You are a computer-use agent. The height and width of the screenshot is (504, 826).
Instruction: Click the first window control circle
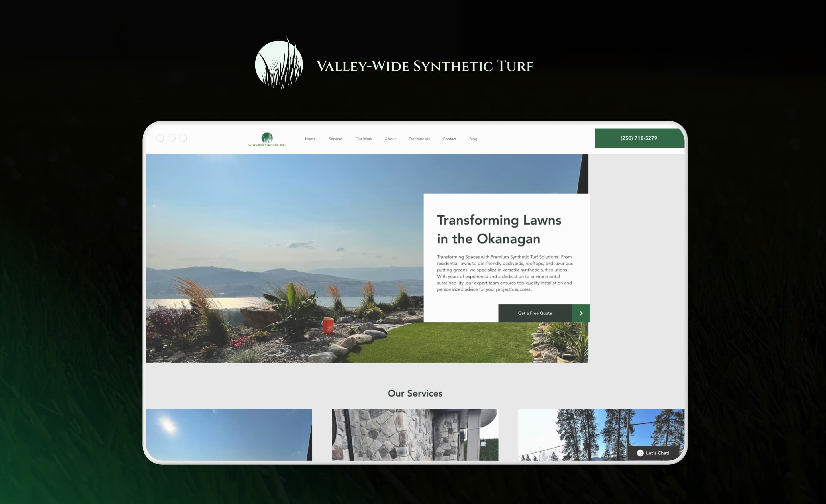click(x=160, y=138)
